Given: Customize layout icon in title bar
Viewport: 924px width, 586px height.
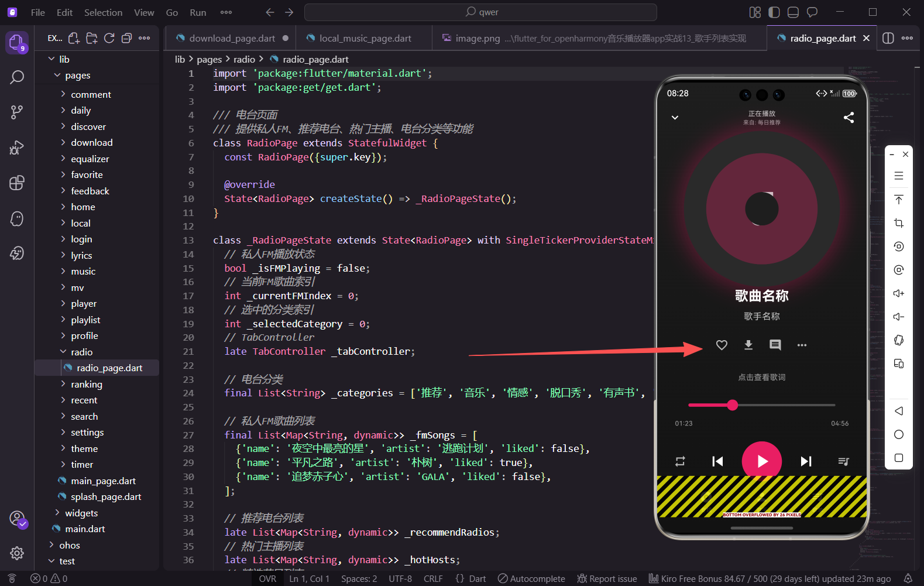Looking at the screenshot, I should click(x=755, y=12).
